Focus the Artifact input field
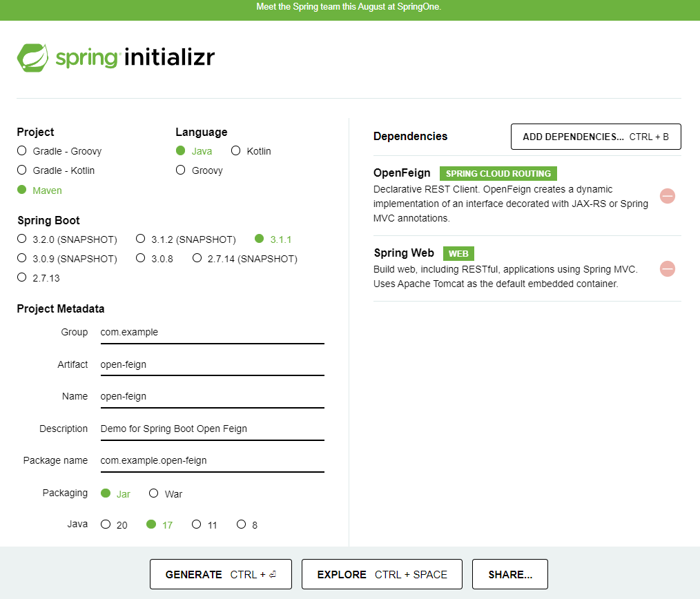The height and width of the screenshot is (599, 700). pos(212,364)
